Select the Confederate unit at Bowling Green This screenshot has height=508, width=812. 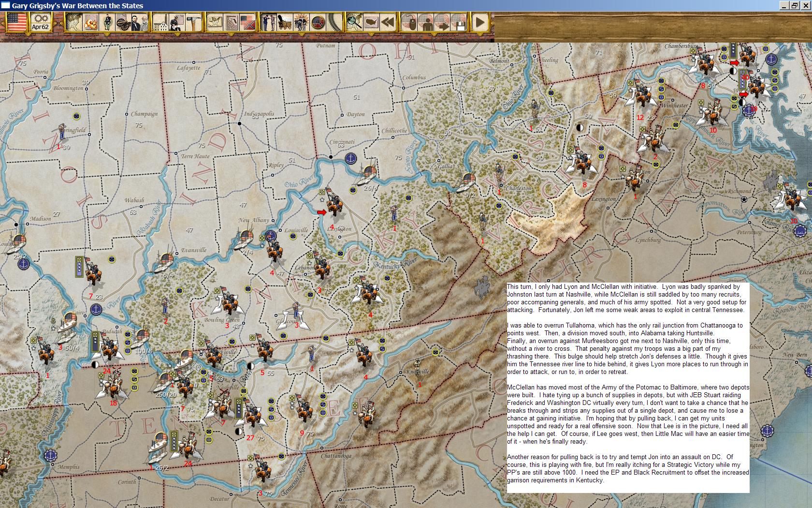point(227,302)
